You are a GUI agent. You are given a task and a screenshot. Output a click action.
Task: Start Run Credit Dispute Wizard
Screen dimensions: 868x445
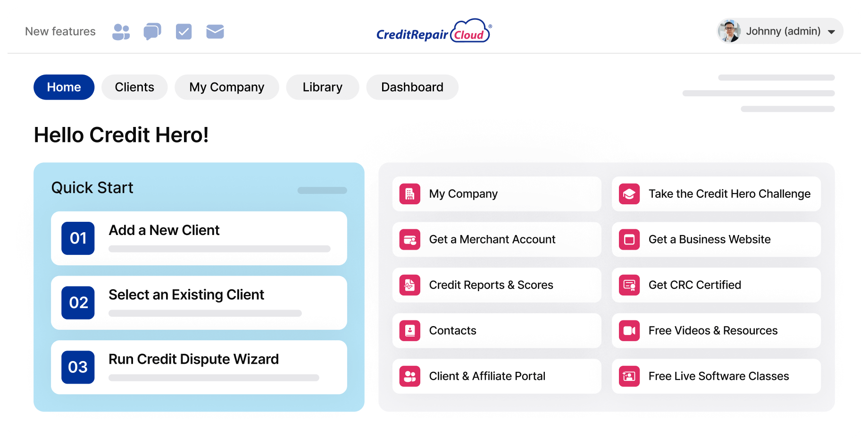[x=199, y=367]
